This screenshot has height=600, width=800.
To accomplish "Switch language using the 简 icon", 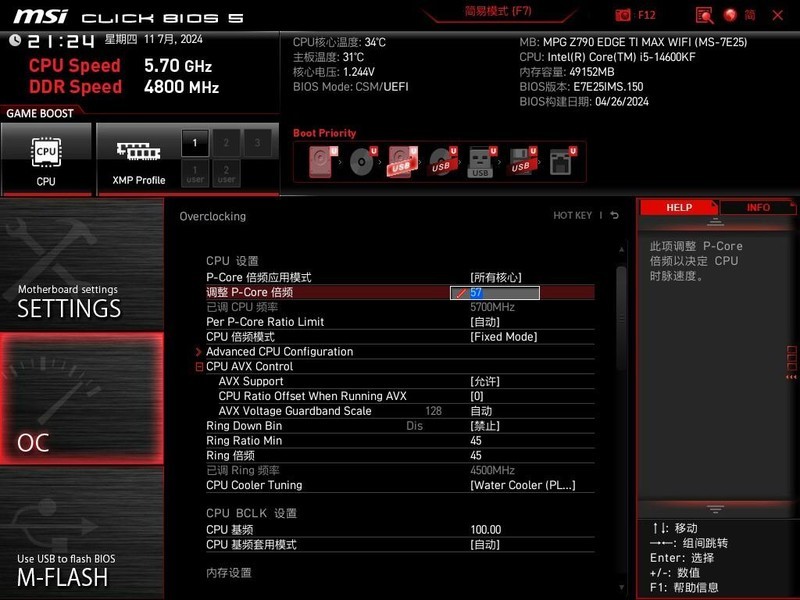I will (x=748, y=15).
